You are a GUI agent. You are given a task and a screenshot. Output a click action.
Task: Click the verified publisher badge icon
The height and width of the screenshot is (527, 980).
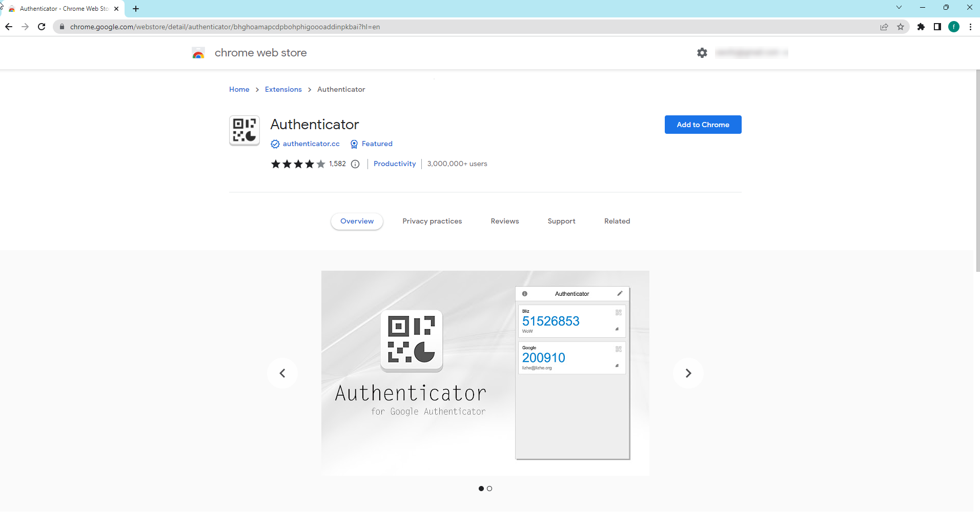click(275, 144)
